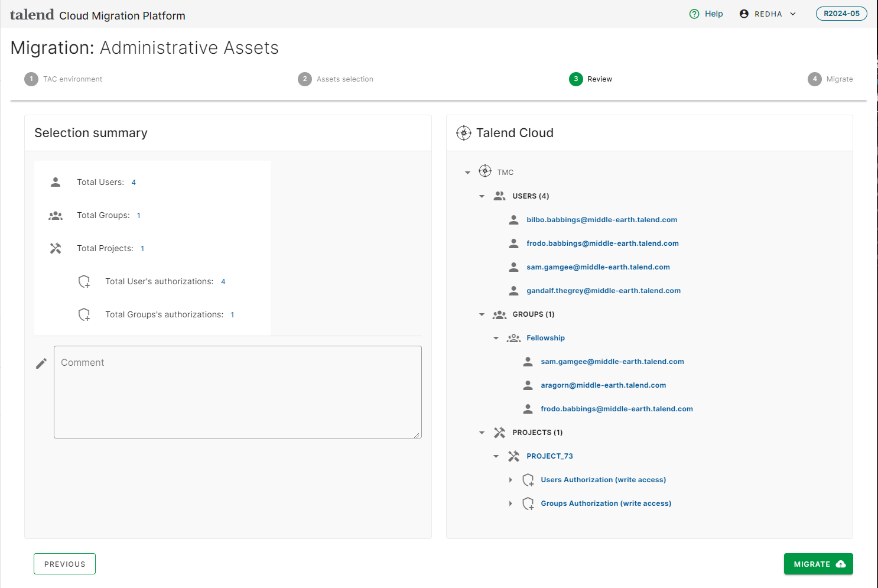
Task: Select sam.gamgee email in Fellowship
Action: click(x=612, y=362)
